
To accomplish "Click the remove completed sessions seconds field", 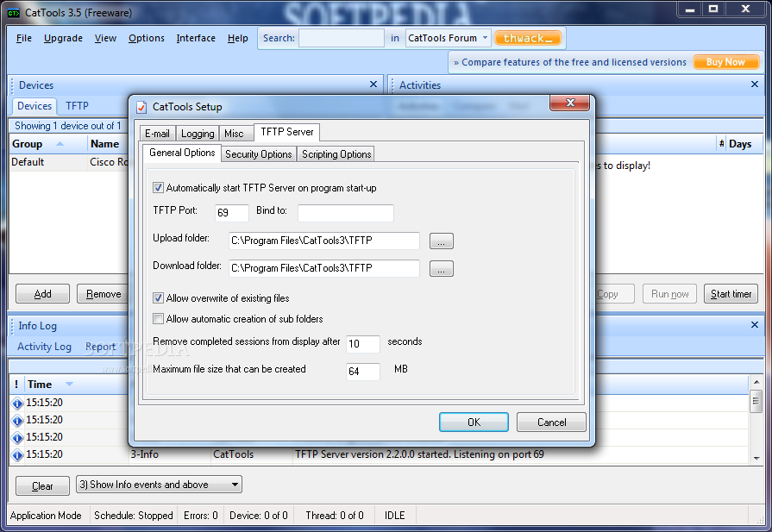I will point(363,343).
